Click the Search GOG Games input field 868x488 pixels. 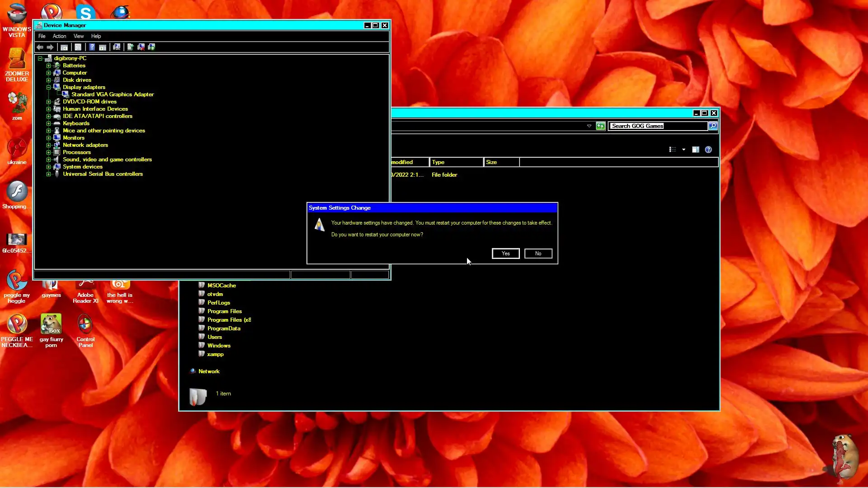657,126
